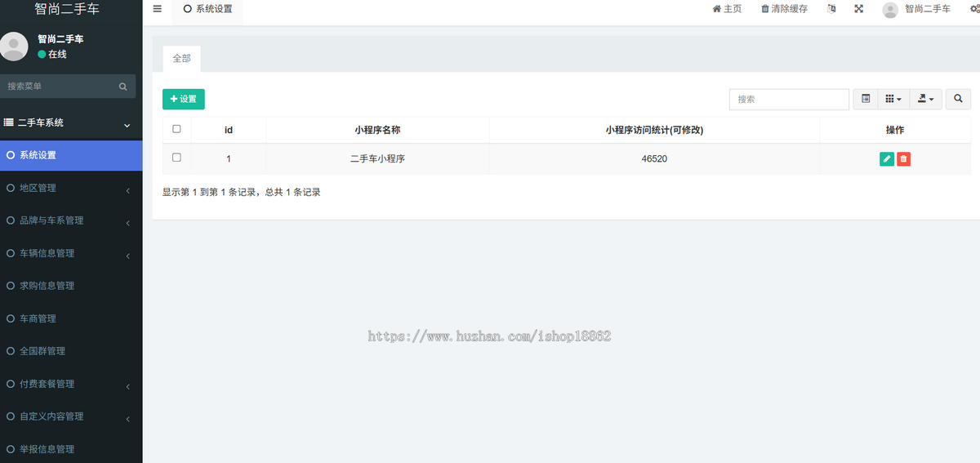Viewport: 980px width, 463px height.
Task: Click the 二手车小程序 name cell
Action: click(377, 159)
